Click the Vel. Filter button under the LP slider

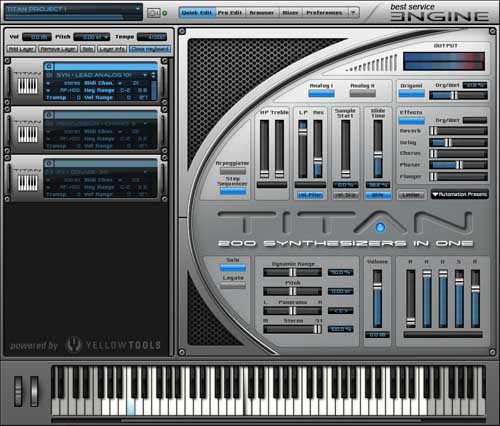310,195
